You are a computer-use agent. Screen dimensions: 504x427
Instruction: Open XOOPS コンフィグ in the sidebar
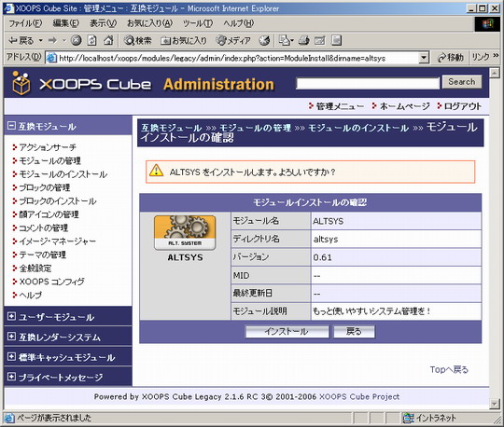coord(51,282)
